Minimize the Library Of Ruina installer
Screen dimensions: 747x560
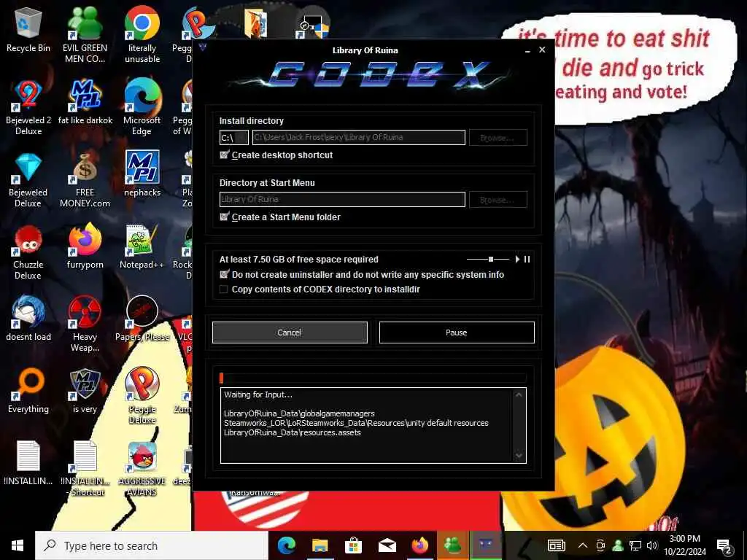[x=527, y=50]
